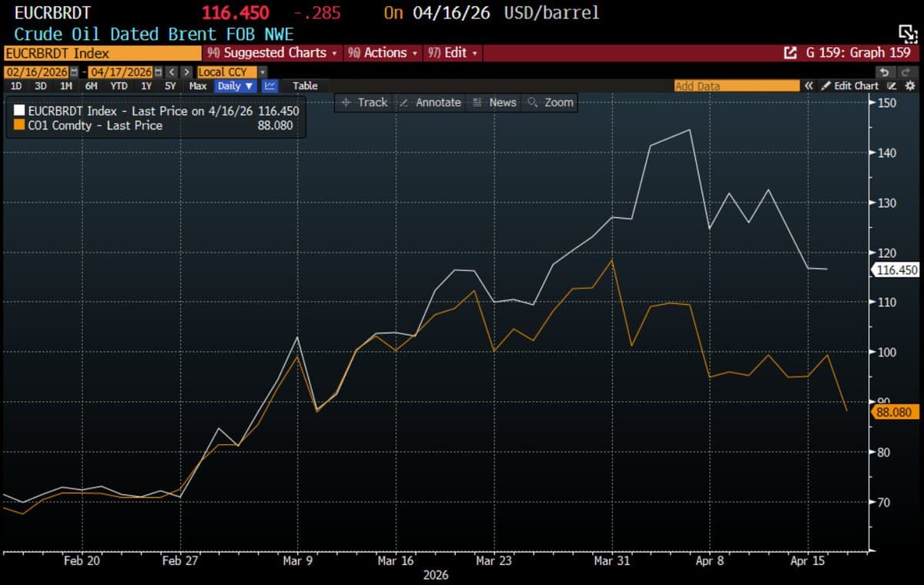Open the start date calendar picker
924x585 pixels.
(x=74, y=72)
